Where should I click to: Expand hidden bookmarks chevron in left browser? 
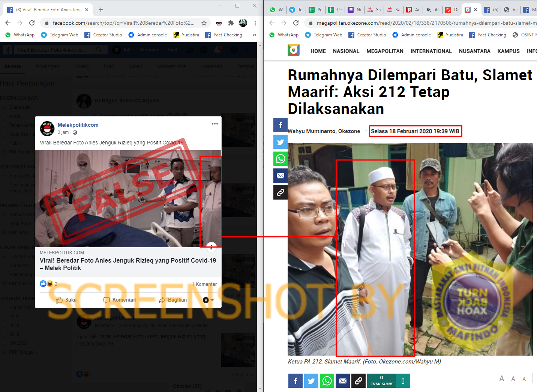point(255,35)
